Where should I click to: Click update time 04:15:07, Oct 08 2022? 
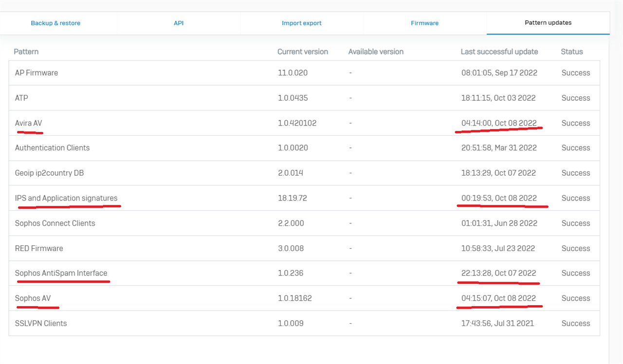(x=498, y=298)
